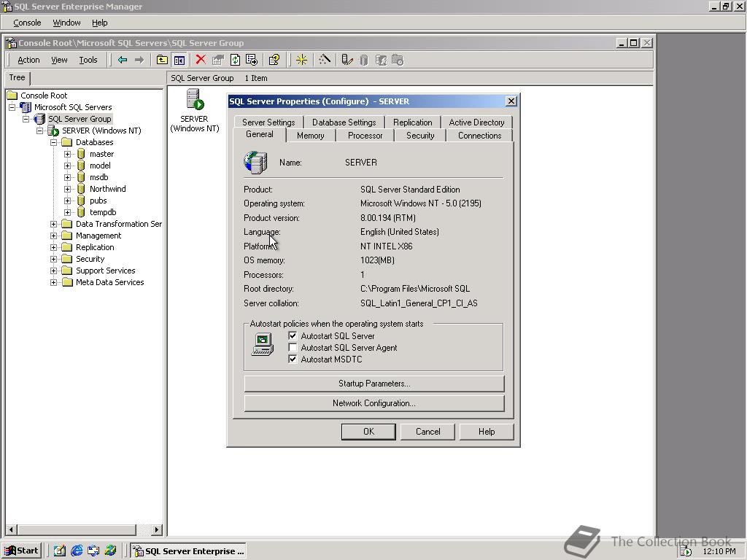Viewport: 747px width, 560px height.
Task: Click the New Login toolbar icon
Action: click(381, 60)
